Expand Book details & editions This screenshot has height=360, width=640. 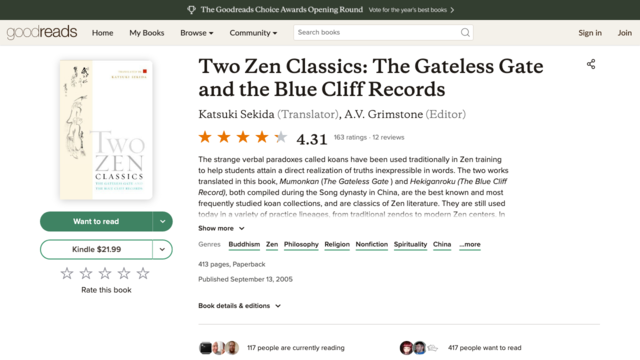[x=239, y=306]
